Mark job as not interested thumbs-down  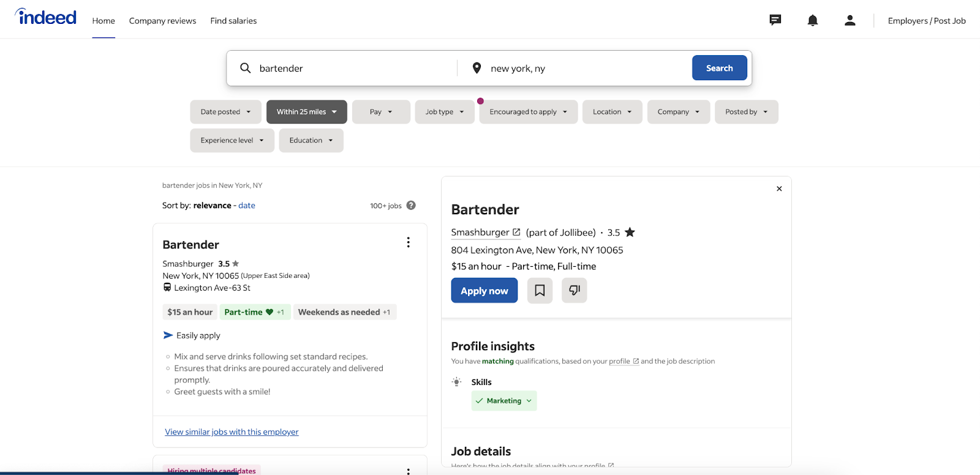pos(575,290)
